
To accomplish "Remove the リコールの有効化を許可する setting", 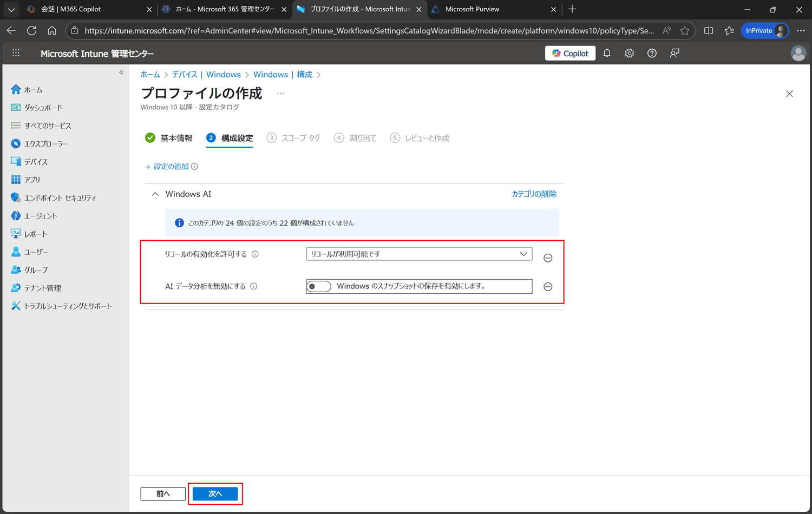I will pos(548,258).
